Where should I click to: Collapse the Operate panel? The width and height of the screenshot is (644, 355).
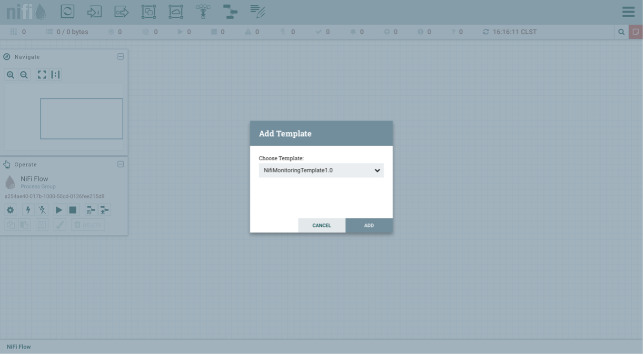click(x=121, y=164)
